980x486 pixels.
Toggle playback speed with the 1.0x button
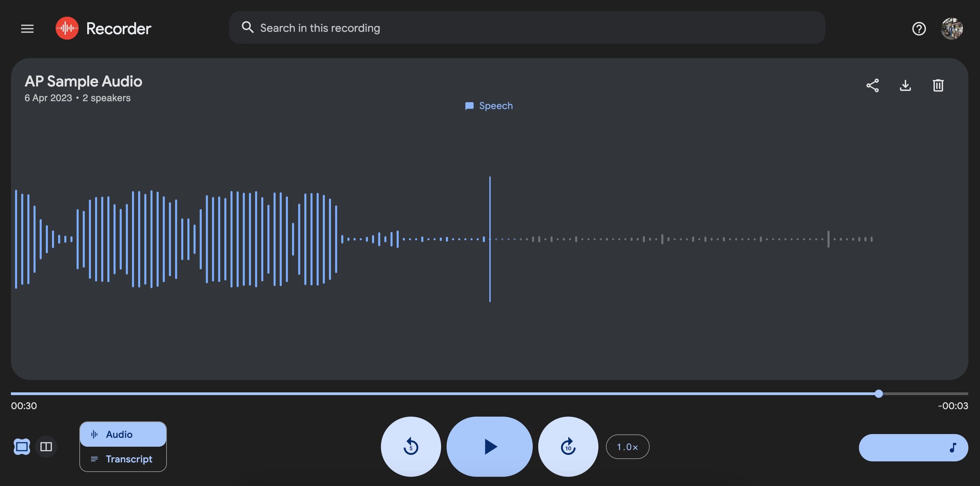[627, 447]
